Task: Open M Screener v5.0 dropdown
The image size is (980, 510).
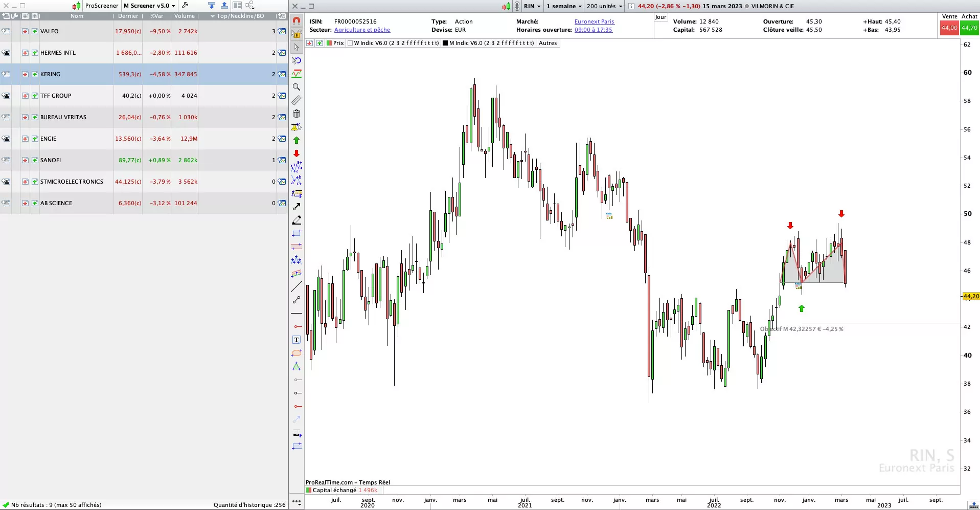Action: [x=149, y=6]
